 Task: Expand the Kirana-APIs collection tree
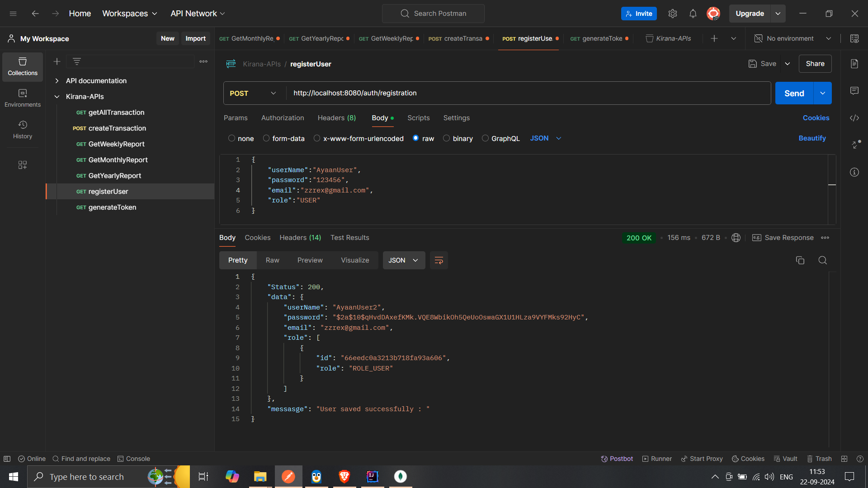[57, 97]
